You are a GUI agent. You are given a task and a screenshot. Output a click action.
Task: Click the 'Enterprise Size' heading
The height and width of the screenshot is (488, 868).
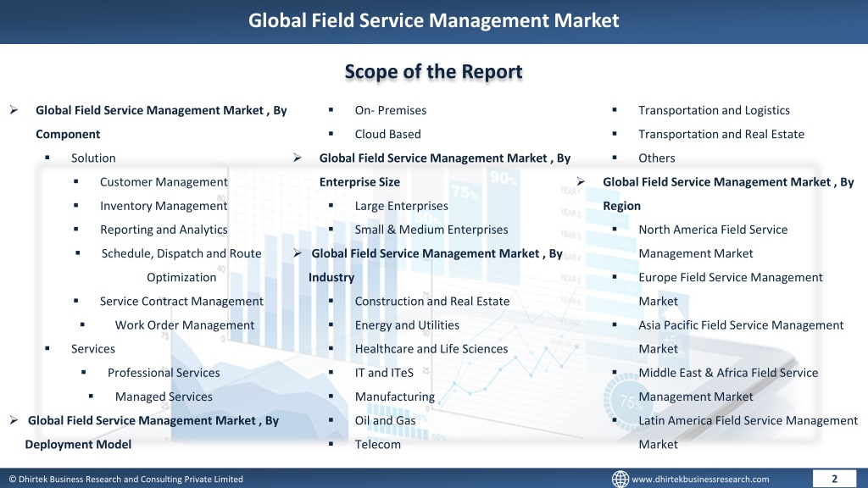(x=359, y=182)
